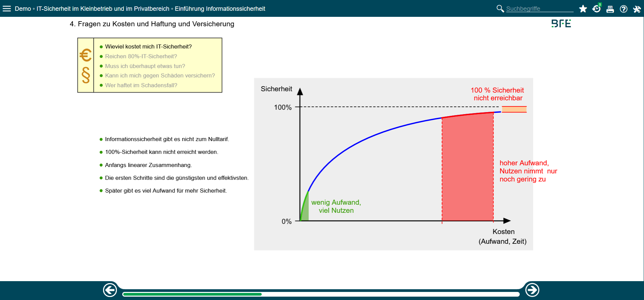Select 'Muss ich überhaupt etwas tun?' question

(145, 66)
